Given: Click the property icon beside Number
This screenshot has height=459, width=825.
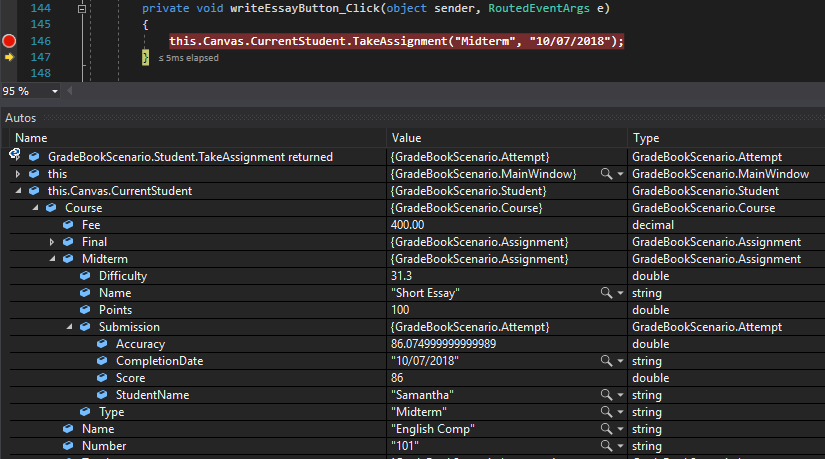Looking at the screenshot, I should click(x=68, y=446).
